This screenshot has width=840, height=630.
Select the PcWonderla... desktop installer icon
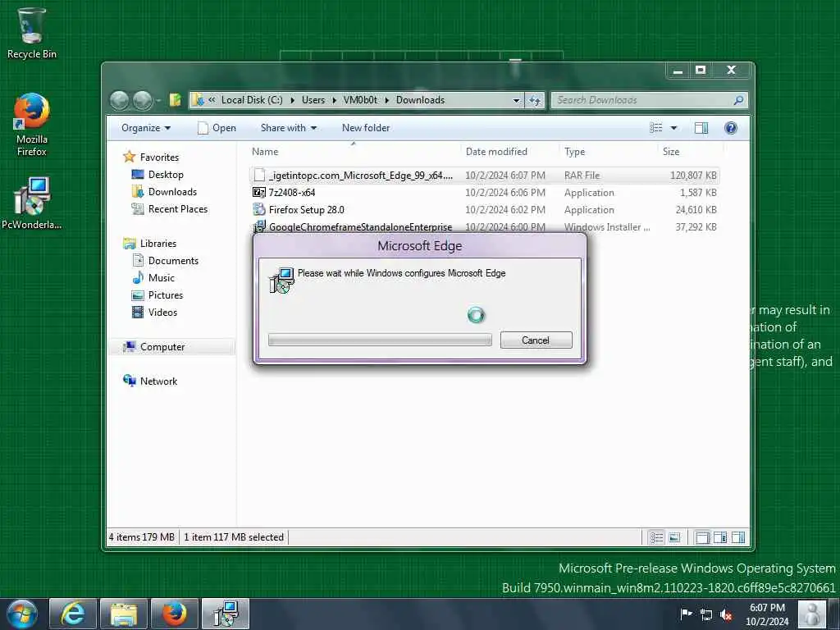pyautogui.click(x=31, y=203)
